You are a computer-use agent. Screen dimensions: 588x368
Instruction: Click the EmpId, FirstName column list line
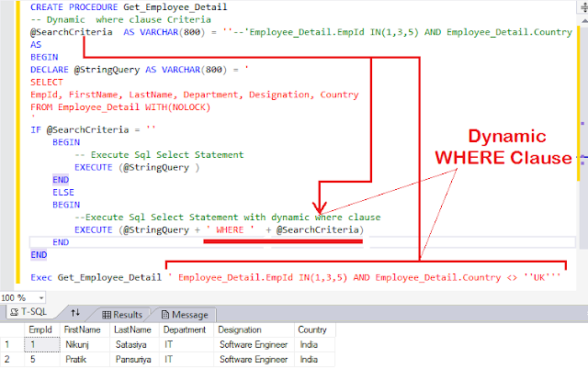pyautogui.click(x=194, y=95)
